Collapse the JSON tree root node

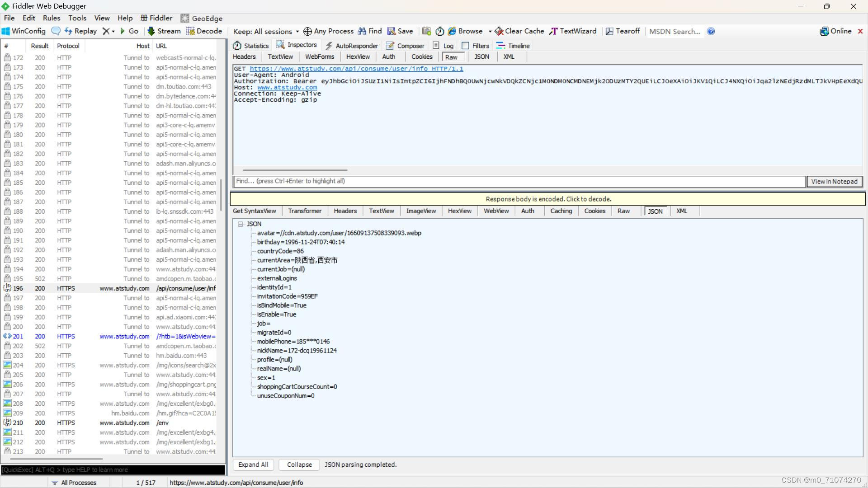tap(241, 224)
